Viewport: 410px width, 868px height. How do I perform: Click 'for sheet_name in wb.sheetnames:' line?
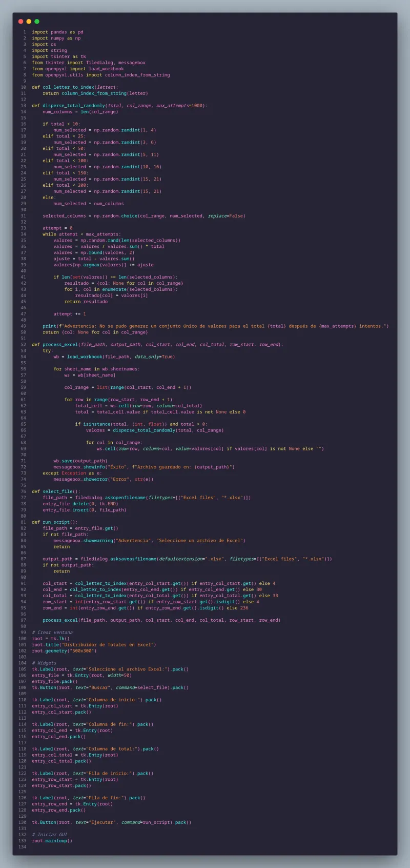[96, 369]
